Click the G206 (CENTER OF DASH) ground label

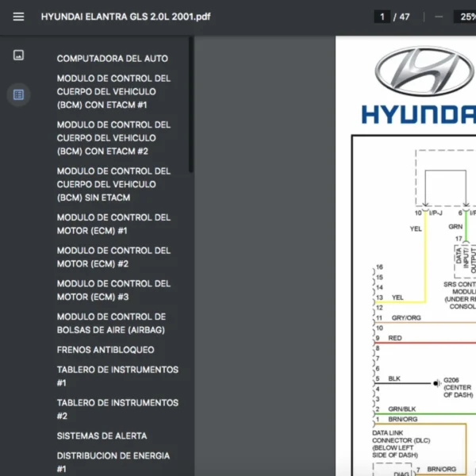(458, 387)
